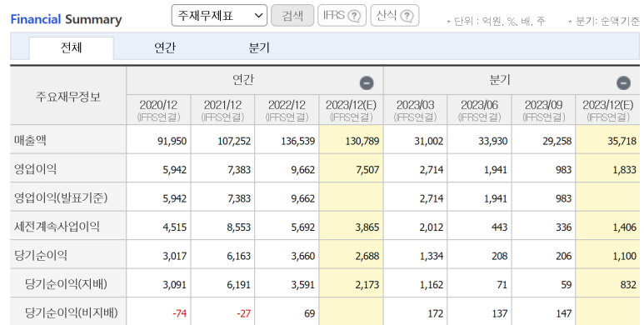Viewport: 644px width, 325px height.
Task: Select sales value 136,539
Action: pos(297,141)
